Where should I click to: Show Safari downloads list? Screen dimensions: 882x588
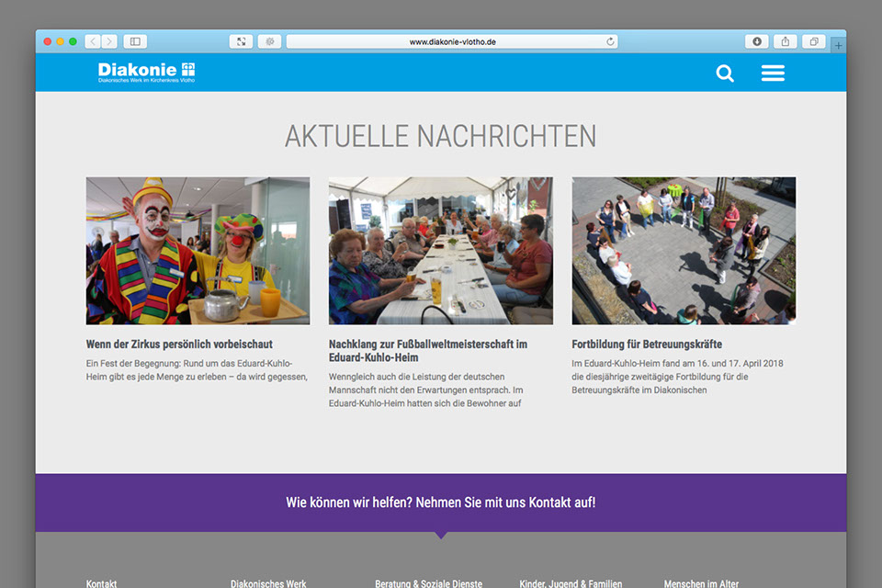point(756,41)
